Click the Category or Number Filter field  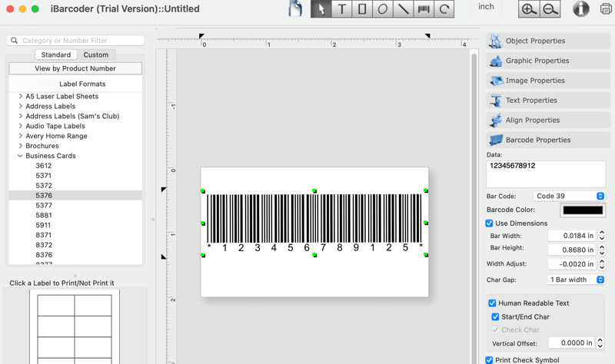click(x=75, y=41)
